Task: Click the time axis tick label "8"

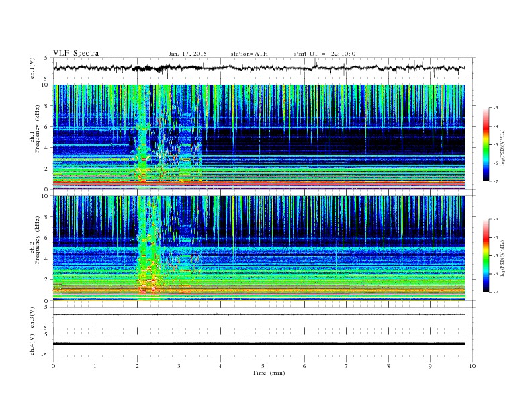Action: [388, 366]
